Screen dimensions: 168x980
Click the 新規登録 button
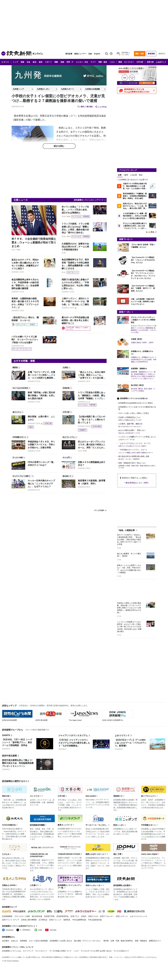point(151,54)
